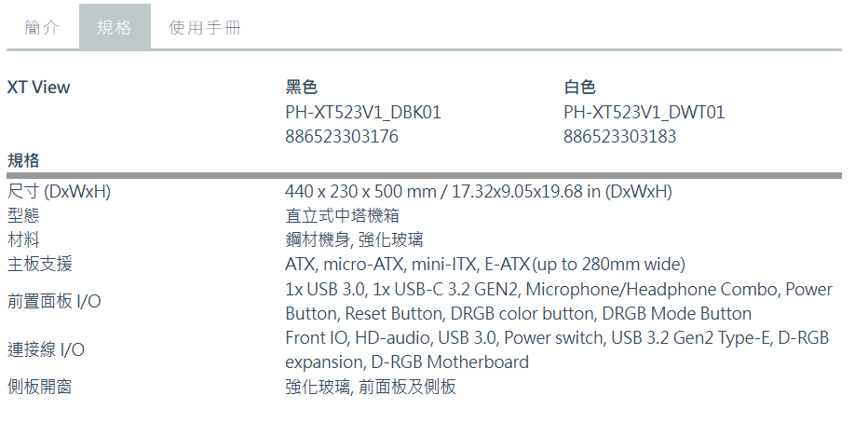Click the 440 x 230 x 500 mm dimensions value
This screenshot has width=868, height=423.
(x=479, y=192)
